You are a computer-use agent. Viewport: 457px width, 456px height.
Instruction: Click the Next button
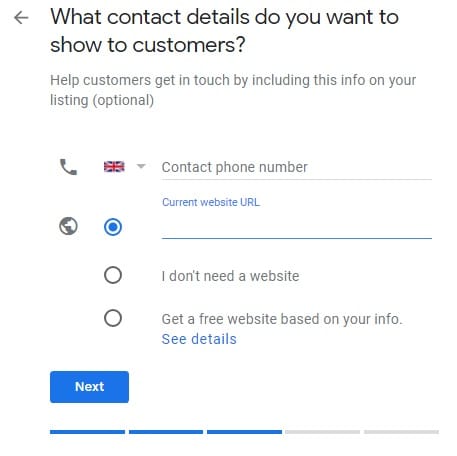89,387
